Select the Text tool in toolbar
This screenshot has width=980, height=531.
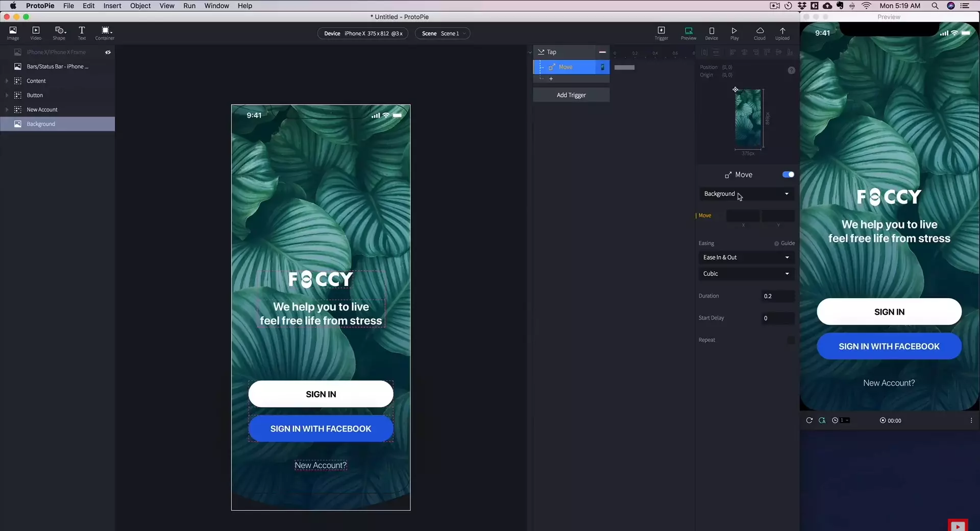[x=82, y=33]
